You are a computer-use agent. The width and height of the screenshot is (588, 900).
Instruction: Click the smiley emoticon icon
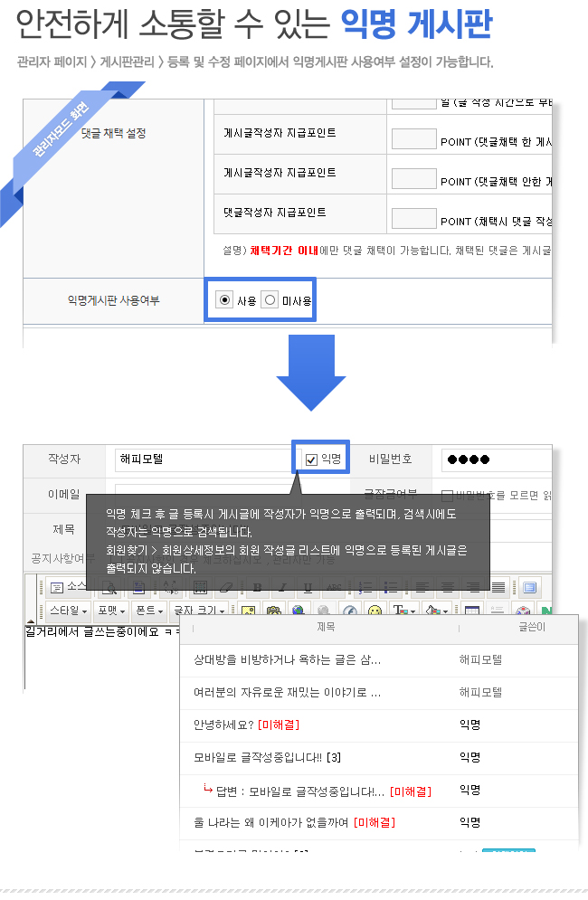375,611
